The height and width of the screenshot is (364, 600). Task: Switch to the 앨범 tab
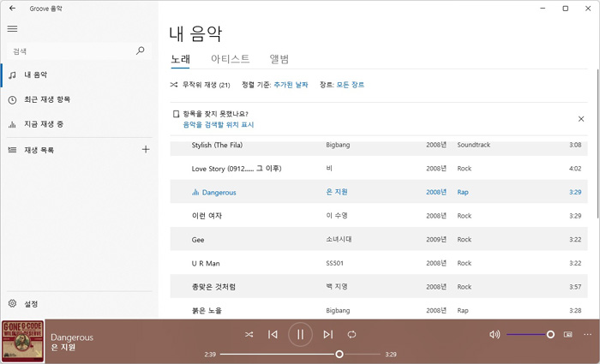pyautogui.click(x=279, y=59)
